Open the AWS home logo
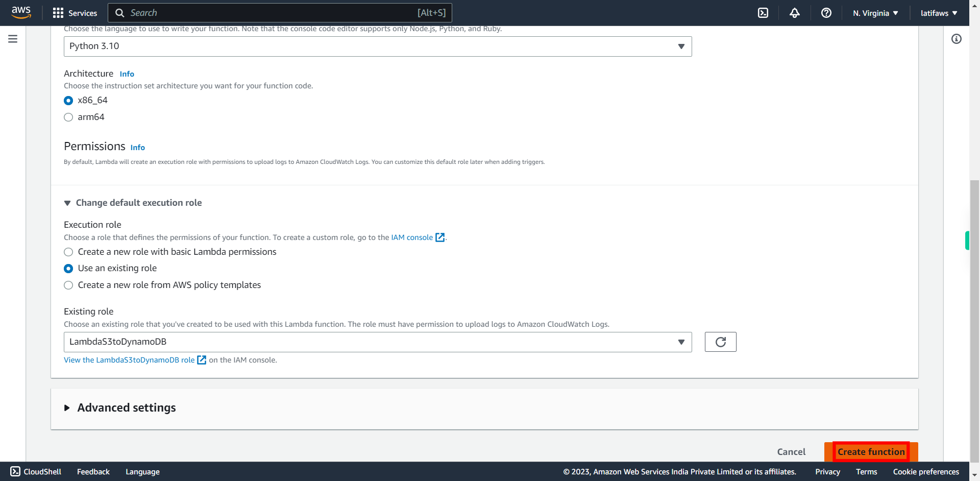This screenshot has height=481, width=980. pyautogui.click(x=21, y=12)
